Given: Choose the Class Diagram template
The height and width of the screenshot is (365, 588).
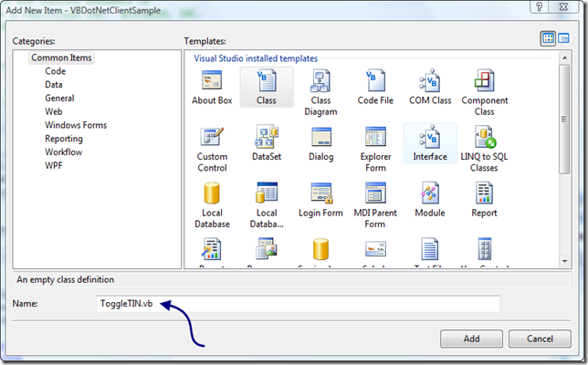Looking at the screenshot, I should tap(320, 90).
